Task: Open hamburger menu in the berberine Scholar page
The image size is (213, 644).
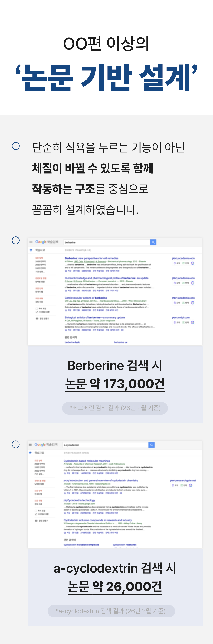Action: click(31, 242)
